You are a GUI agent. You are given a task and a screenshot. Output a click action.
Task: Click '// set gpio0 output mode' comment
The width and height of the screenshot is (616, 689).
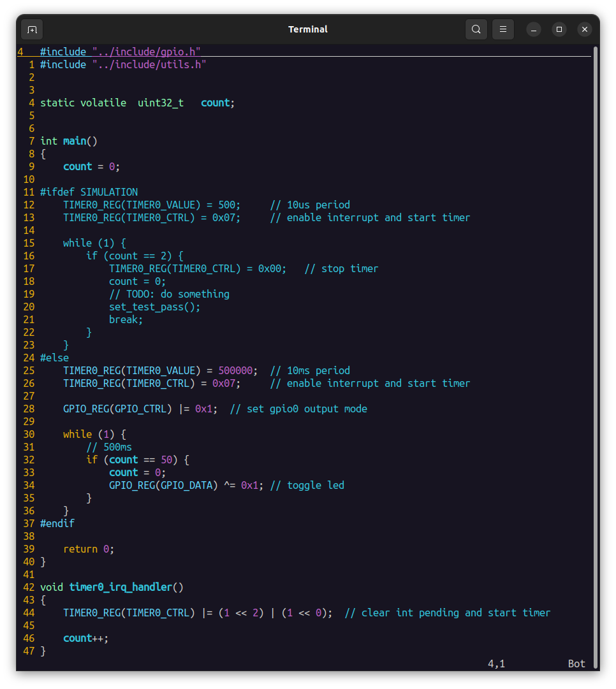tap(298, 409)
